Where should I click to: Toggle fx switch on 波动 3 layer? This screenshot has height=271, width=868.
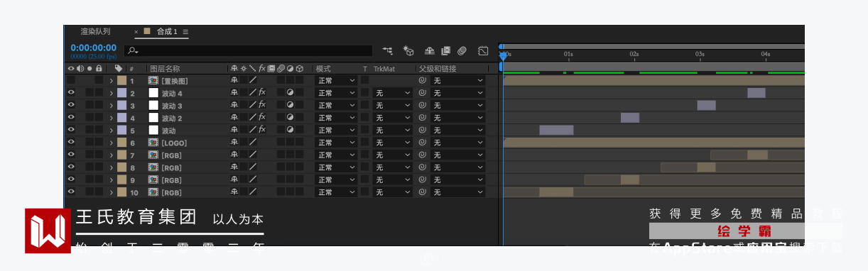(x=262, y=105)
